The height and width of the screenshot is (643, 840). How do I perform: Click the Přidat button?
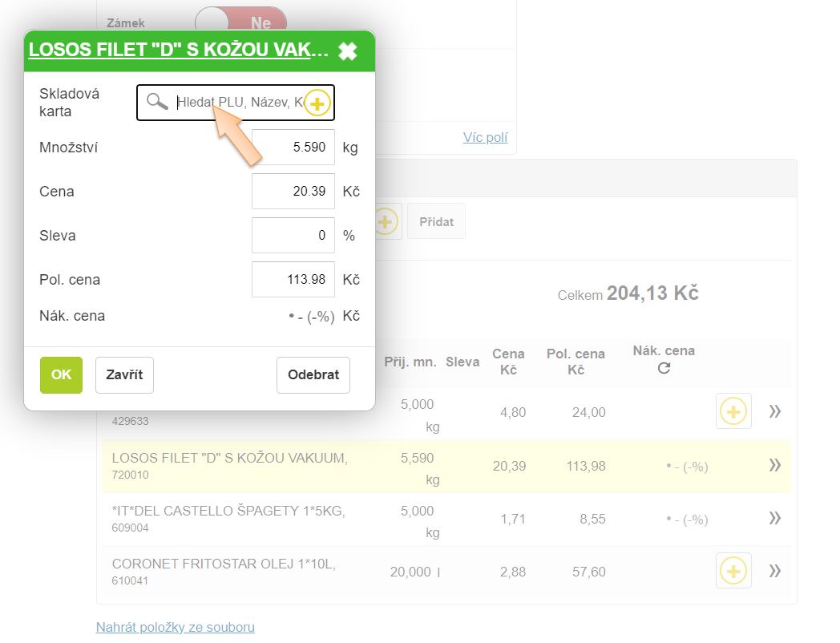click(x=436, y=221)
